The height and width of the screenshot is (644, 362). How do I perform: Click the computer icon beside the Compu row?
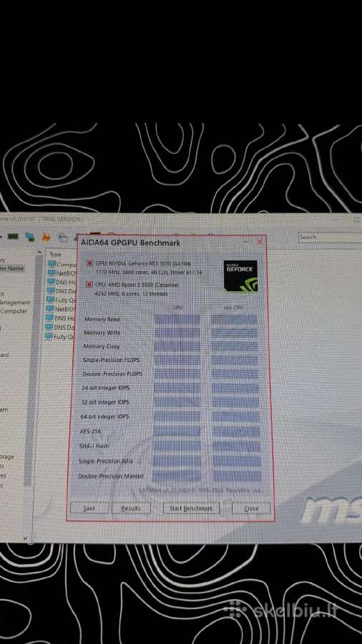52,263
